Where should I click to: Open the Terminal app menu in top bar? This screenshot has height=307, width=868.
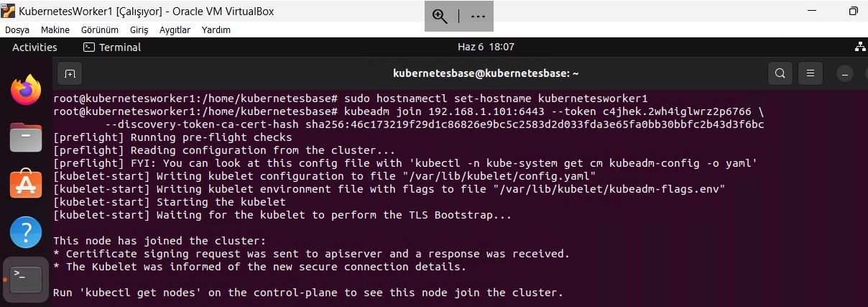click(x=112, y=47)
